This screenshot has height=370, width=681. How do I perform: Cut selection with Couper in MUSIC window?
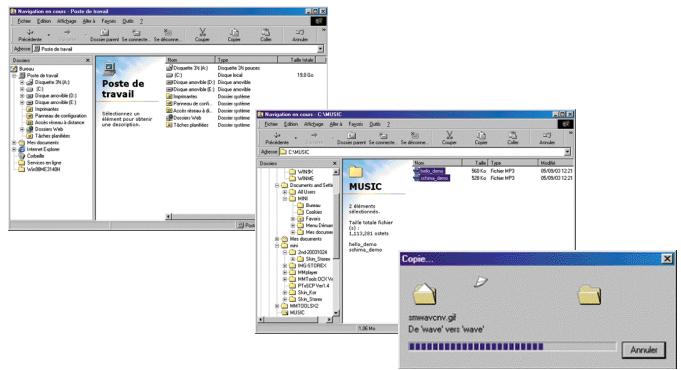(449, 138)
